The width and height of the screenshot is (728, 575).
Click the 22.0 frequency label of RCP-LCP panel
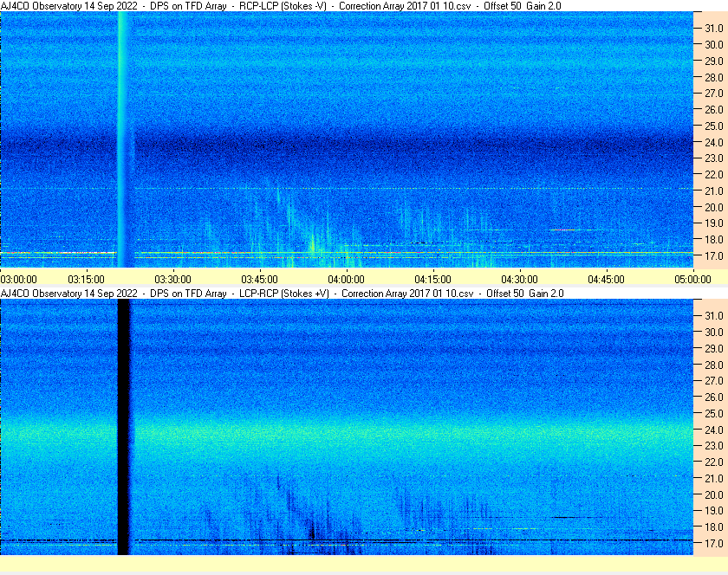point(714,175)
